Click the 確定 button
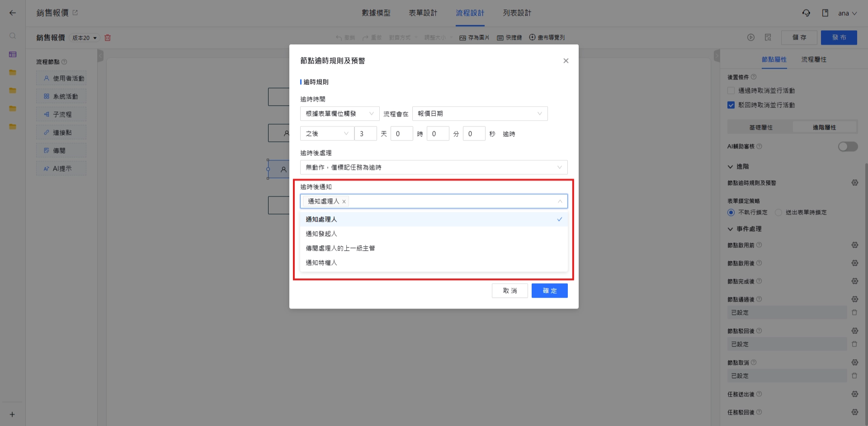Image resolution: width=868 pixels, height=426 pixels. (550, 291)
